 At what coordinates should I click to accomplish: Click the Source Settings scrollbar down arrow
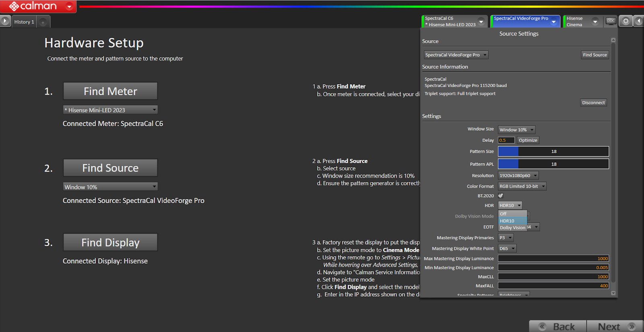coord(613,293)
